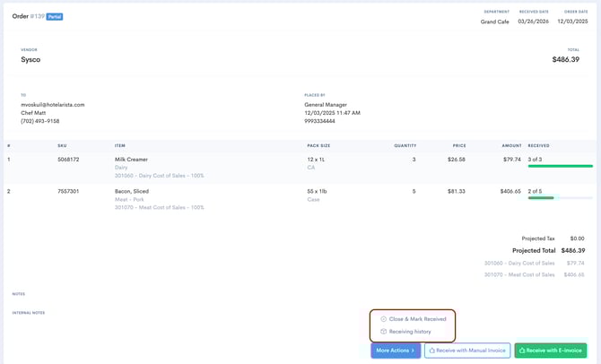Open Receiving history from the menu
Screen dimensions: 601x364
point(410,332)
